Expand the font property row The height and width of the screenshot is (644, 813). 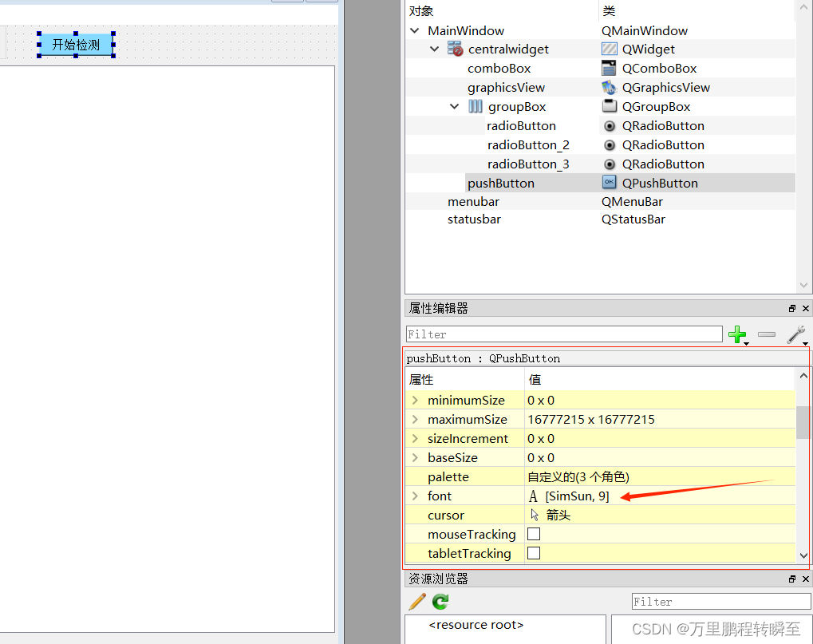pyautogui.click(x=415, y=496)
